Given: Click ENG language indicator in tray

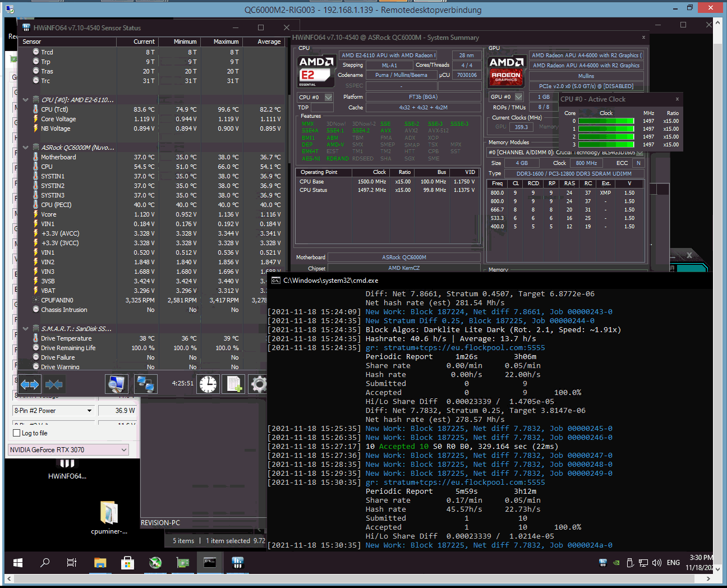Looking at the screenshot, I should [x=674, y=563].
